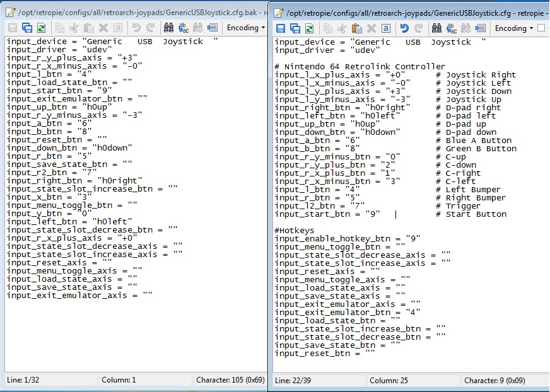This screenshot has width=550, height=392.
Task: Click the Cut scissors icon in the .cfg editor
Action: point(342,28)
